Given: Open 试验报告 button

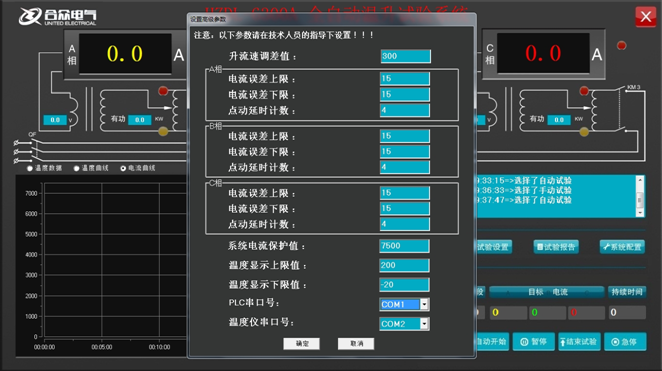Looking at the screenshot, I should 556,247.
